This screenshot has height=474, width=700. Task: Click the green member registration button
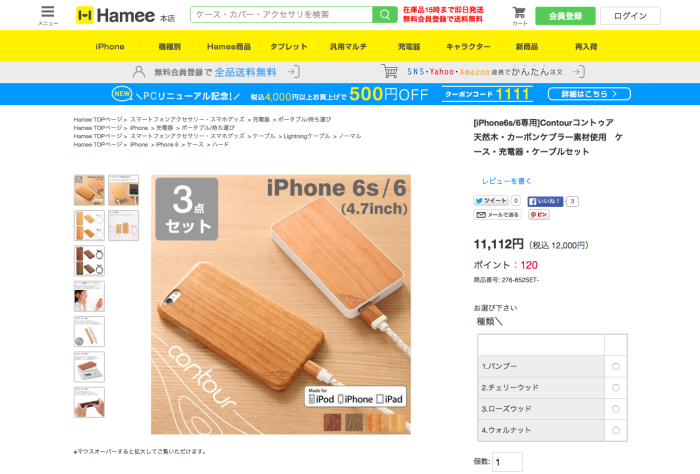565,16
